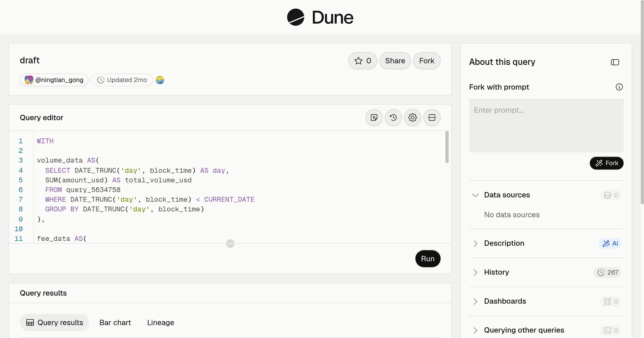Switch to the Bar chart tab
Screen dimensions: 644x338
[x=115, y=322]
